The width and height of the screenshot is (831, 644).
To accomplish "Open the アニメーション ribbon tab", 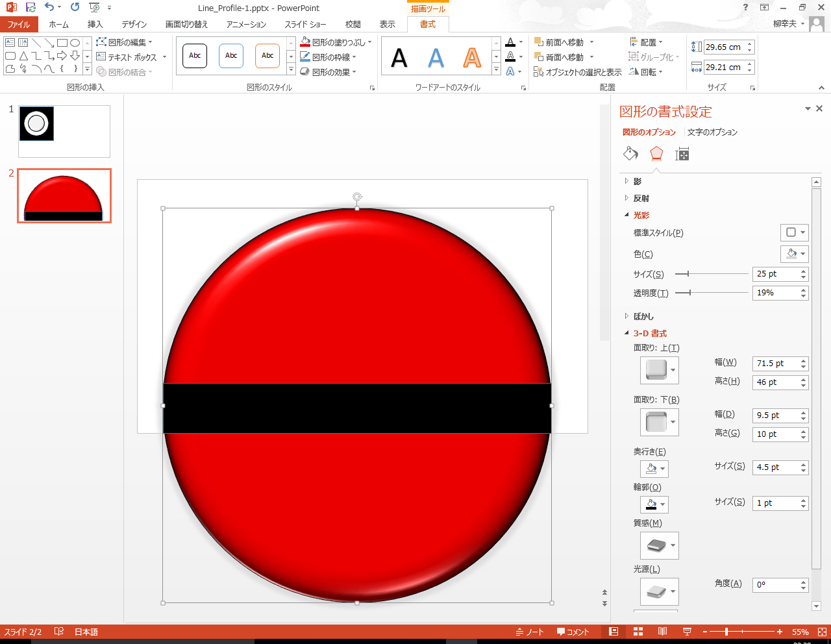I will (246, 24).
